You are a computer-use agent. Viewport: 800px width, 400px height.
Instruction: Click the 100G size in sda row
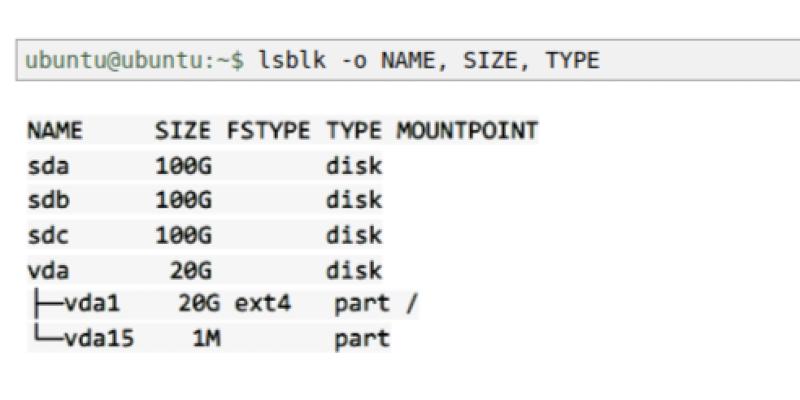click(x=183, y=166)
